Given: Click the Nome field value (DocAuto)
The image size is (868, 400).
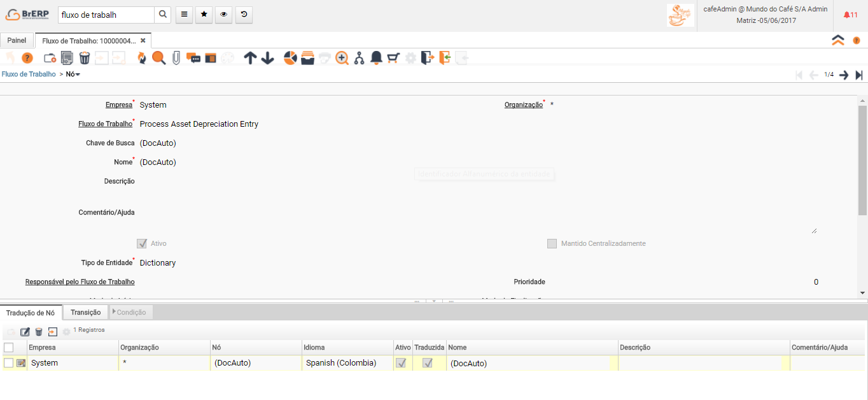Looking at the screenshot, I should pos(158,162).
